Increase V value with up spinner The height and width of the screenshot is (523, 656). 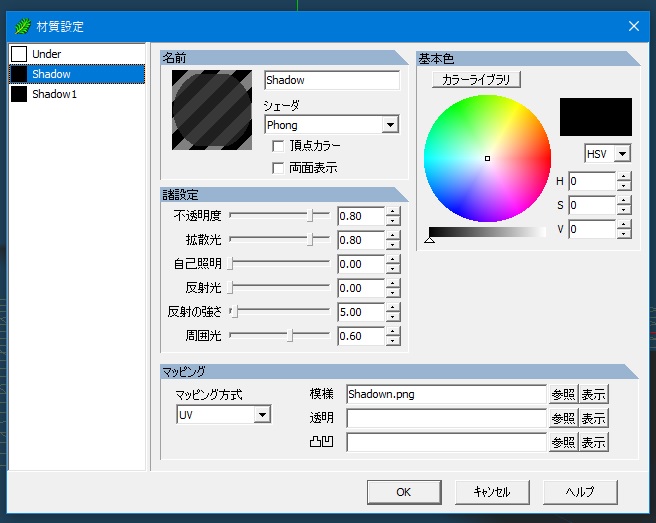[624, 225]
